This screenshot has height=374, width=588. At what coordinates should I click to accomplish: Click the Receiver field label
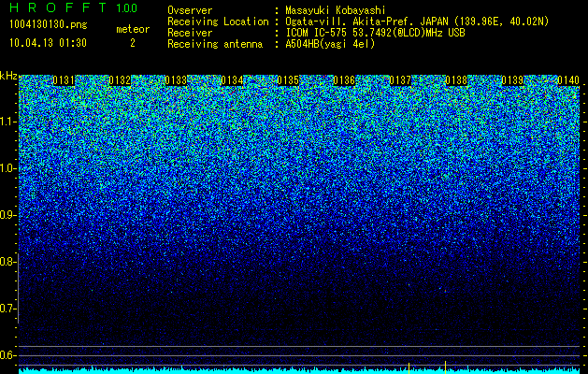click(x=190, y=33)
